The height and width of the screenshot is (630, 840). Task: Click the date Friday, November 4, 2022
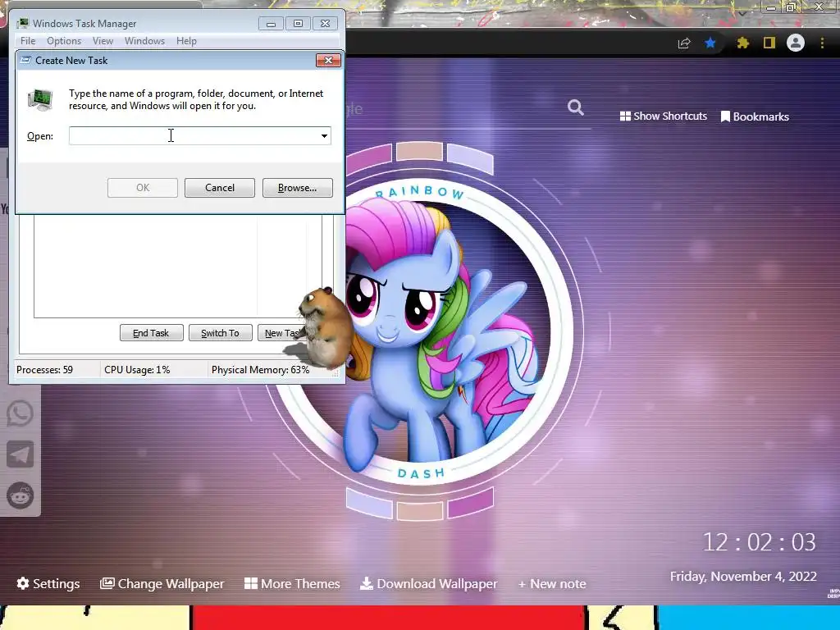(x=743, y=577)
